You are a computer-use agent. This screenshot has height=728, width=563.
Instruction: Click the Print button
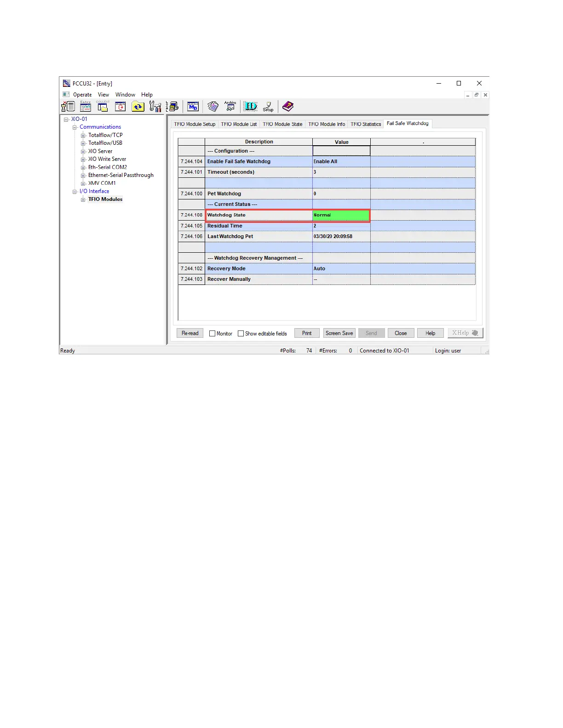click(x=307, y=333)
